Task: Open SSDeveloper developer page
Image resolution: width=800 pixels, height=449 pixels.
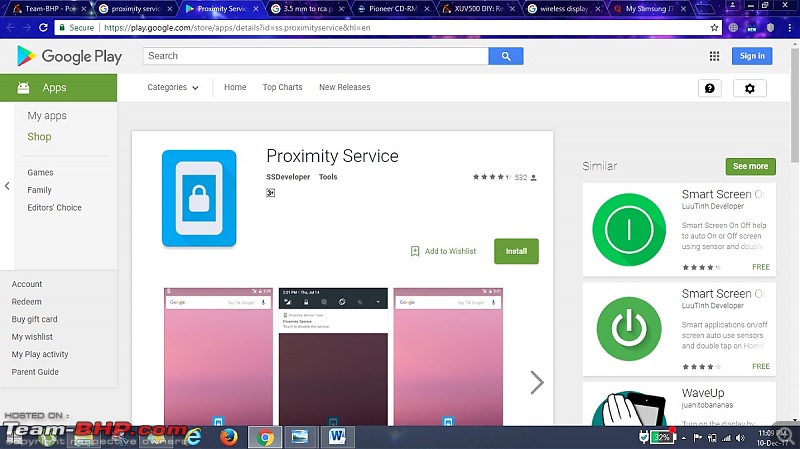Action: click(x=288, y=177)
